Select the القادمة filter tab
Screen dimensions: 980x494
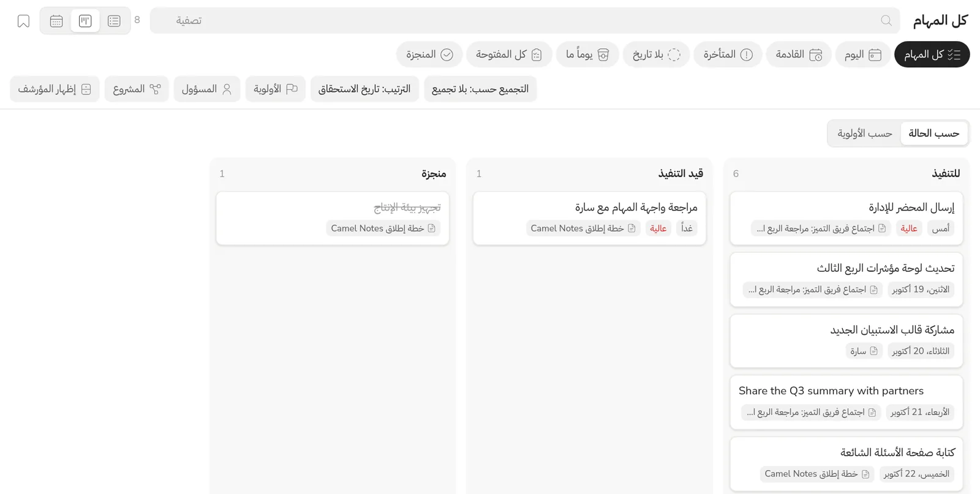pyautogui.click(x=798, y=54)
